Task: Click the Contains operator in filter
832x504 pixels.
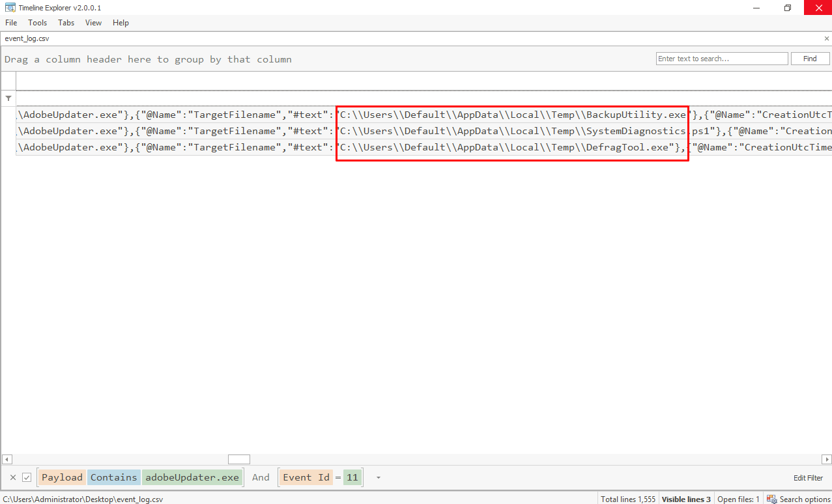Action: point(114,477)
